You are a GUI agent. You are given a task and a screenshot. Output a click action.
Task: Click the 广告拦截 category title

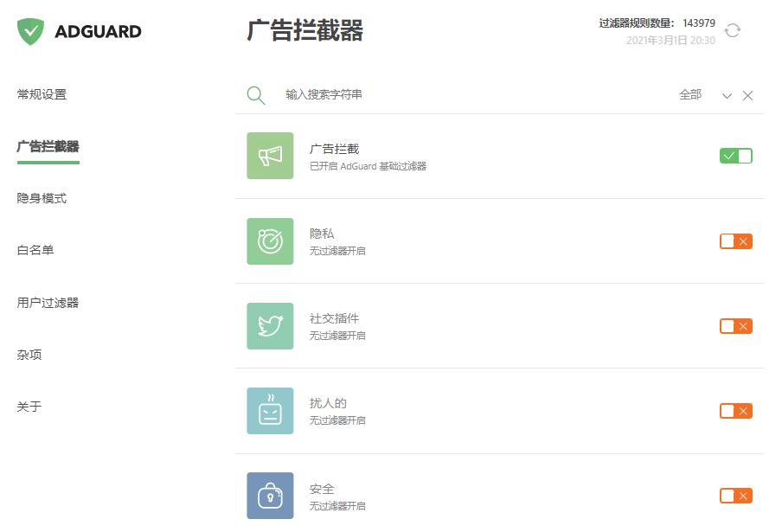(334, 149)
